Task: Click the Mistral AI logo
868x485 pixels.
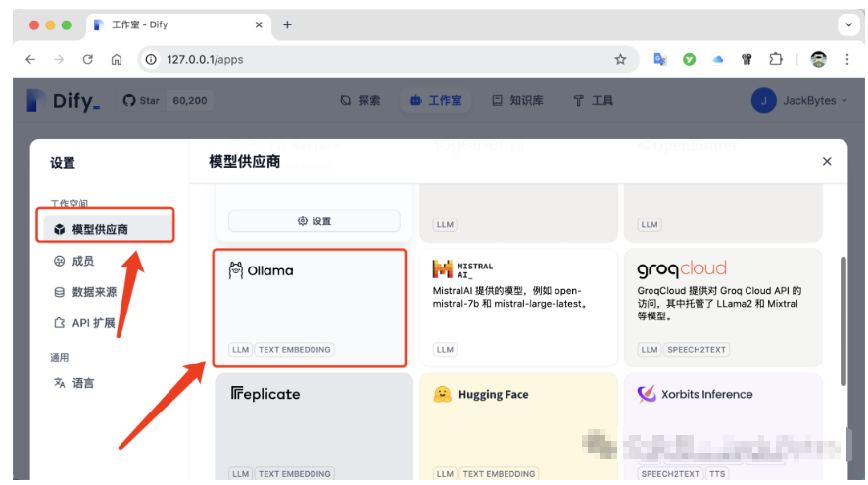Action: 462,269
